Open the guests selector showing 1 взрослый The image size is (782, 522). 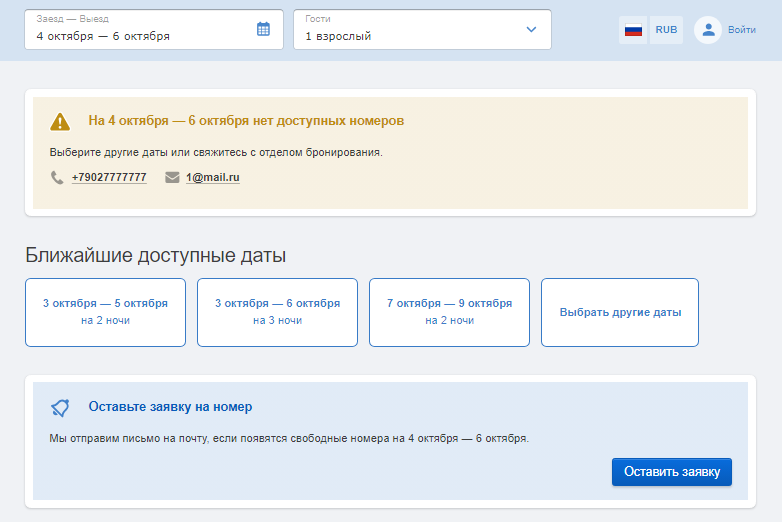422,29
